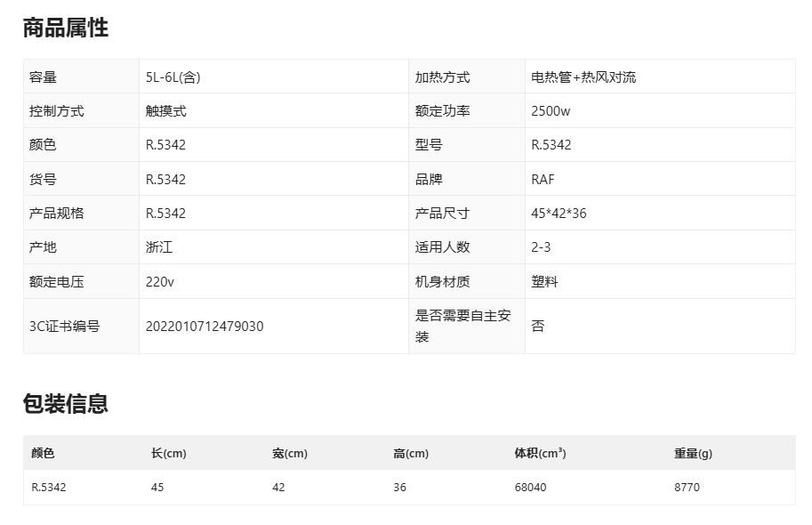Select the 3C certificate number 2022010712479030

coord(205,326)
